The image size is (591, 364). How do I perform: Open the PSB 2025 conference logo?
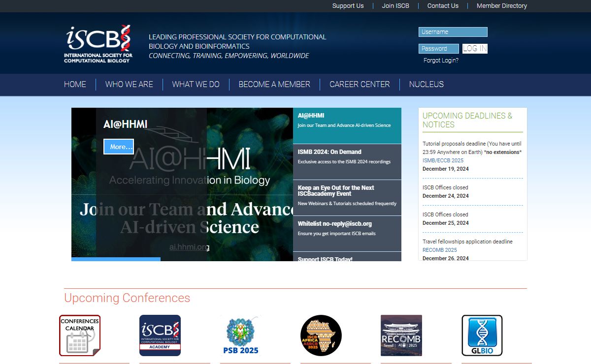coord(240,335)
